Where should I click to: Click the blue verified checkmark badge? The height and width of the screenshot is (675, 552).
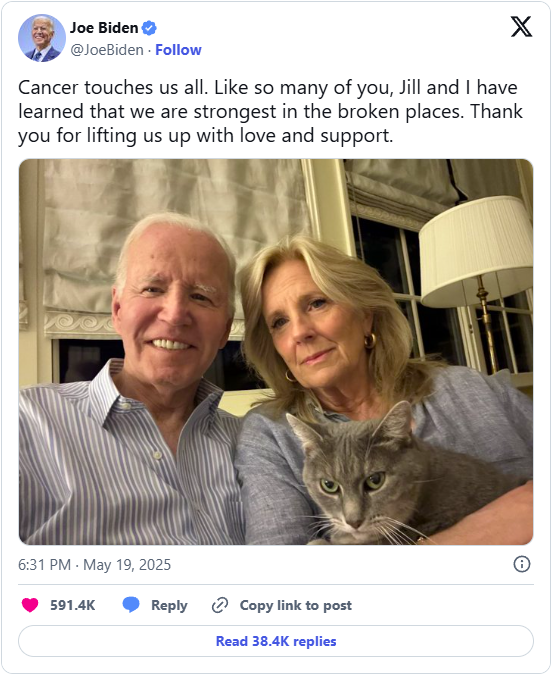click(x=149, y=28)
